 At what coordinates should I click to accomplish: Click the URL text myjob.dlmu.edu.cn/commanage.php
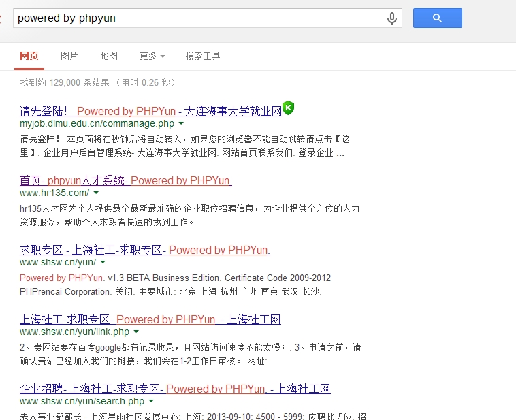[x=97, y=123]
